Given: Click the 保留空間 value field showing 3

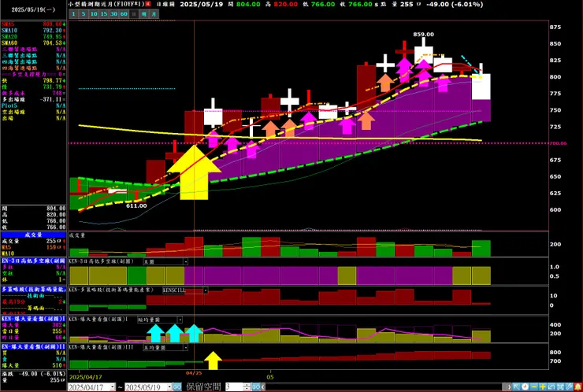Looking at the screenshot, I should [x=234, y=386].
